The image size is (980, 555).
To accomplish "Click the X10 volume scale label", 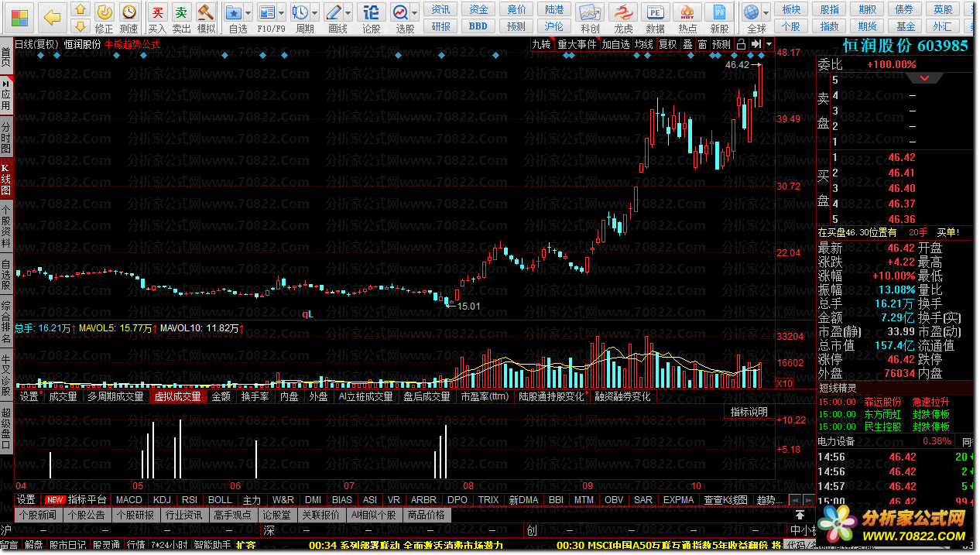I will [784, 383].
